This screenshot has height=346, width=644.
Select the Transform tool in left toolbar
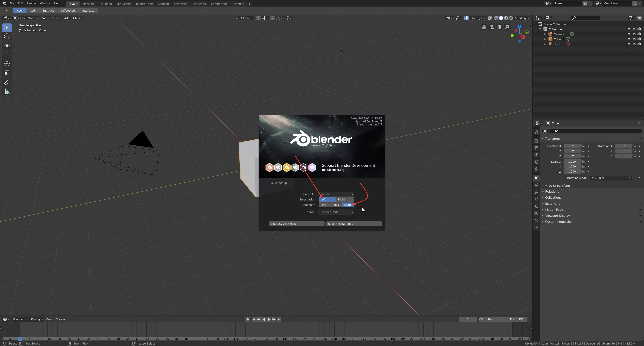7,46
